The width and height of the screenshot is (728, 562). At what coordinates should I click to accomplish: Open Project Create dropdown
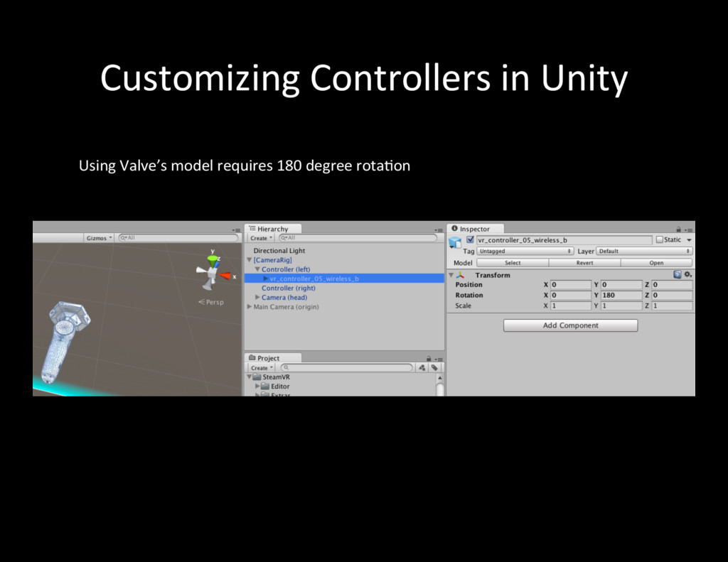tap(262, 367)
